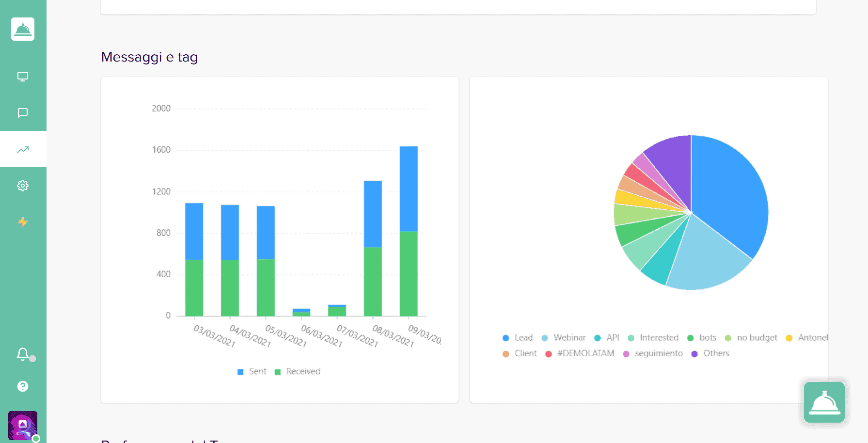Click the small 07/03/2021 bar

337,311
